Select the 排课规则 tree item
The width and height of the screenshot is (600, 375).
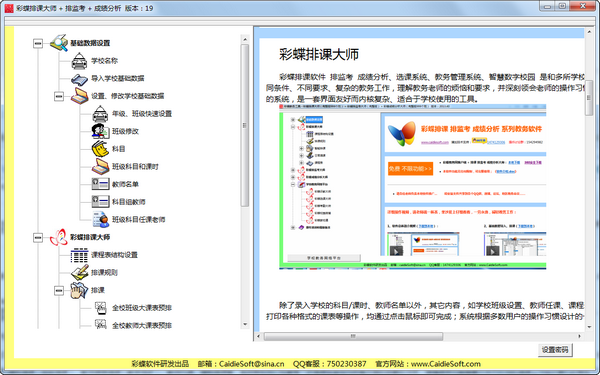(x=104, y=272)
